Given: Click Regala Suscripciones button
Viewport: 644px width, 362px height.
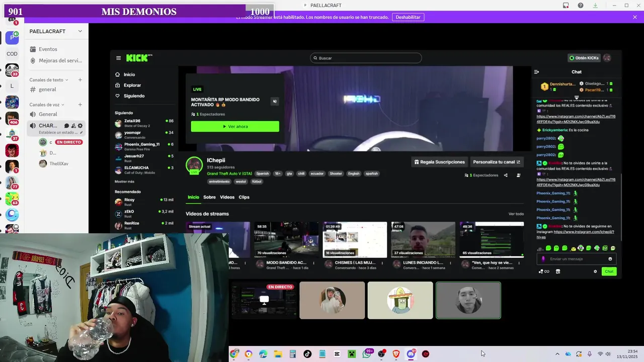Looking at the screenshot, I should [x=439, y=162].
